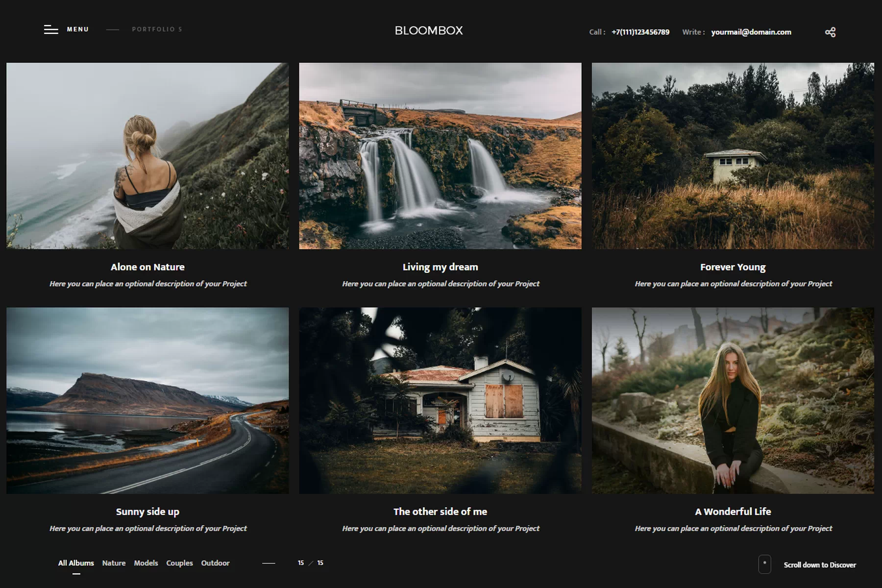Click the yourmail@domain.com email link
Image resolution: width=882 pixels, height=588 pixels.
pos(751,32)
